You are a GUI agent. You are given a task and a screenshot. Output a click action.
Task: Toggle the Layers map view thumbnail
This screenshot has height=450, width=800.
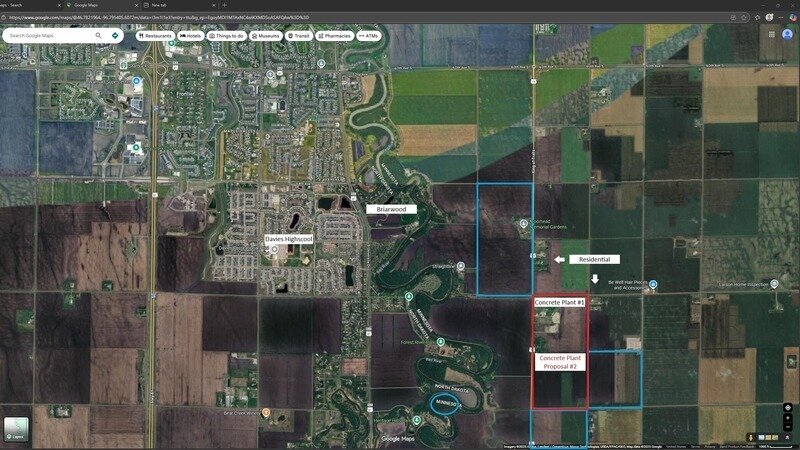tap(17, 428)
